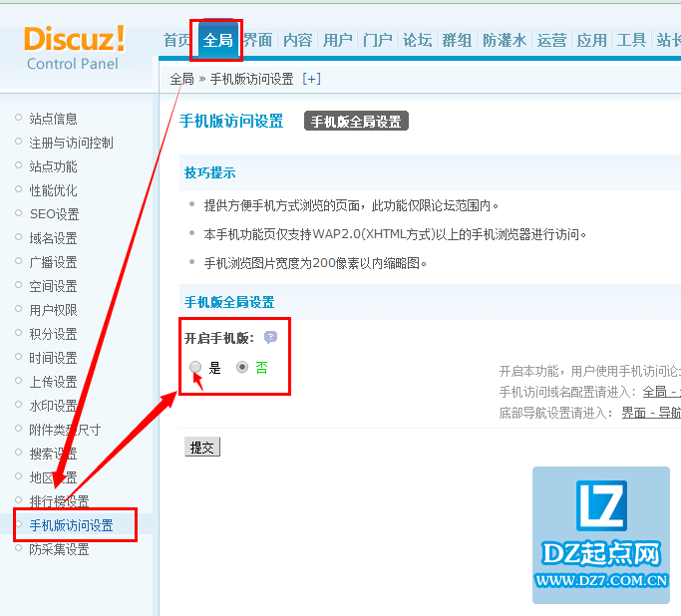Open the 全局 top navigation tab

217,41
